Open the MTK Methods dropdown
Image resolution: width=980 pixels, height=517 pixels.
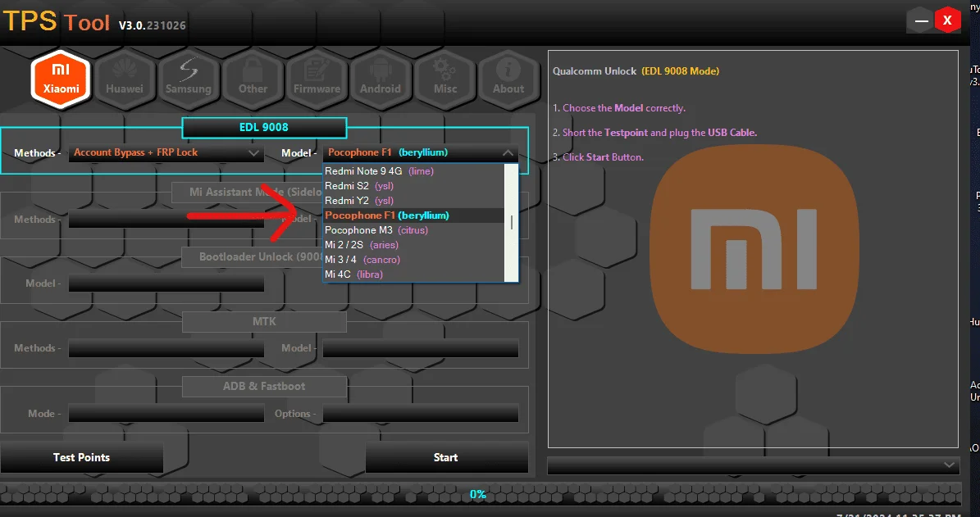[166, 347]
